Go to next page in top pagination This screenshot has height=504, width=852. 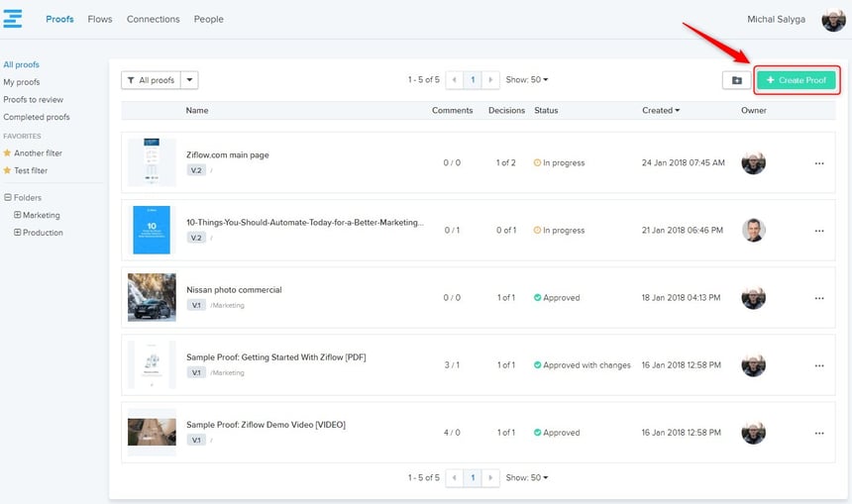[490, 80]
